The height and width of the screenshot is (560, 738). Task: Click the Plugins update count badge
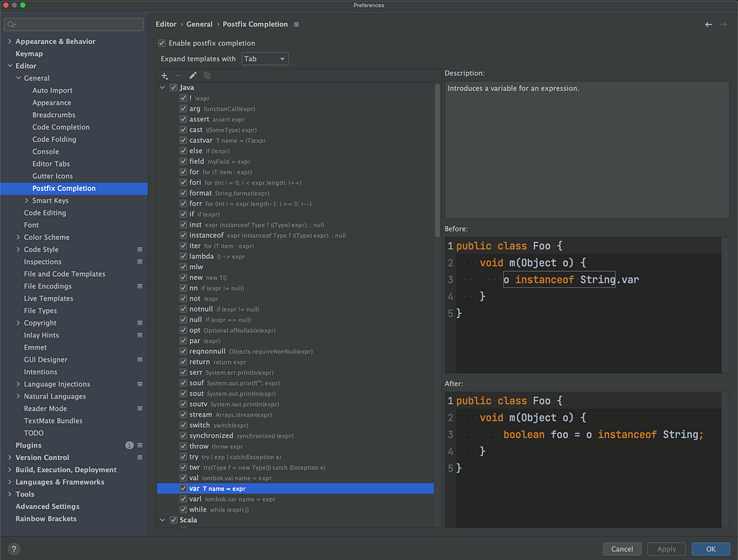click(130, 445)
